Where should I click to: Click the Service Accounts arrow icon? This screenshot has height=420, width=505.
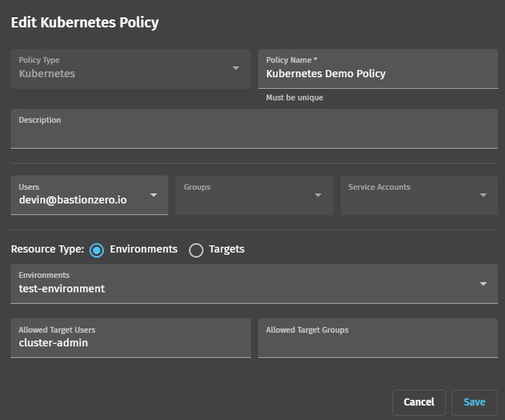483,195
